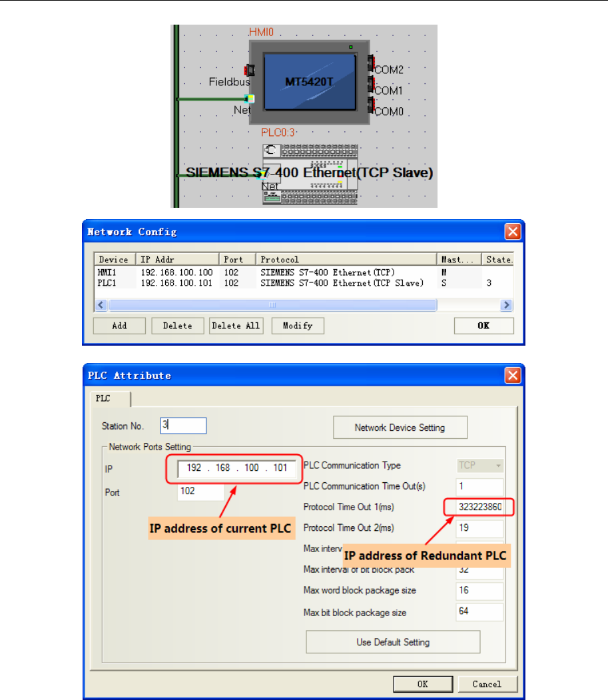
Task: Click the Port field showing 102
Action: pyautogui.click(x=201, y=491)
